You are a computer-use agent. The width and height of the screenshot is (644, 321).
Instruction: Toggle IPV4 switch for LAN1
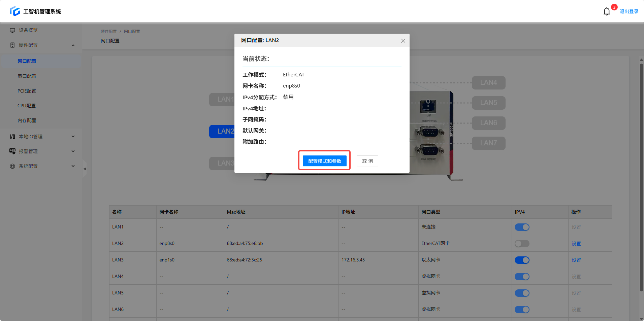tap(522, 227)
